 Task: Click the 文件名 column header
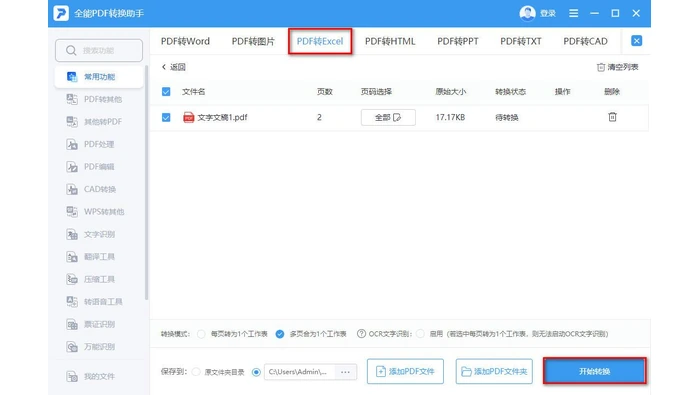pos(193,92)
